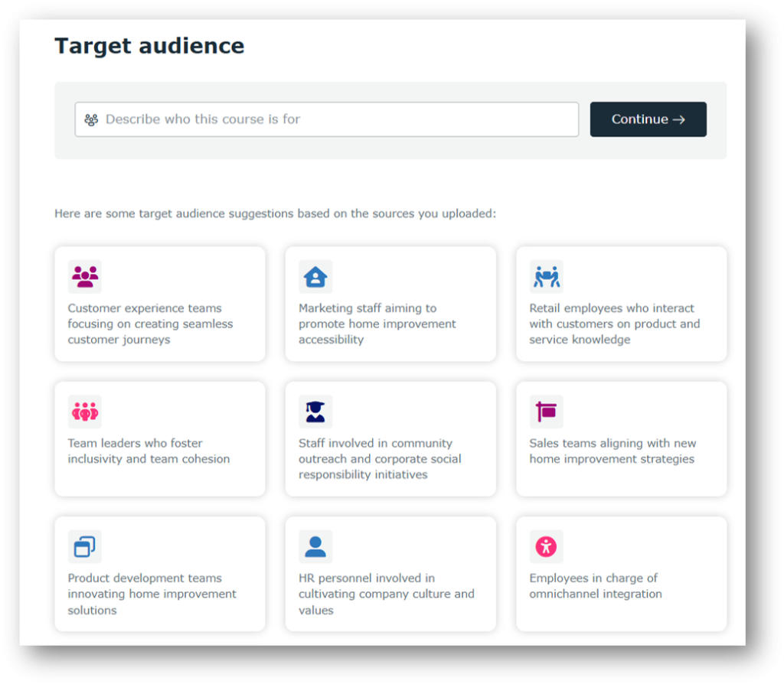
Task: Choose 'Marketing staff aiming to promote' suggestion
Action: (377, 324)
